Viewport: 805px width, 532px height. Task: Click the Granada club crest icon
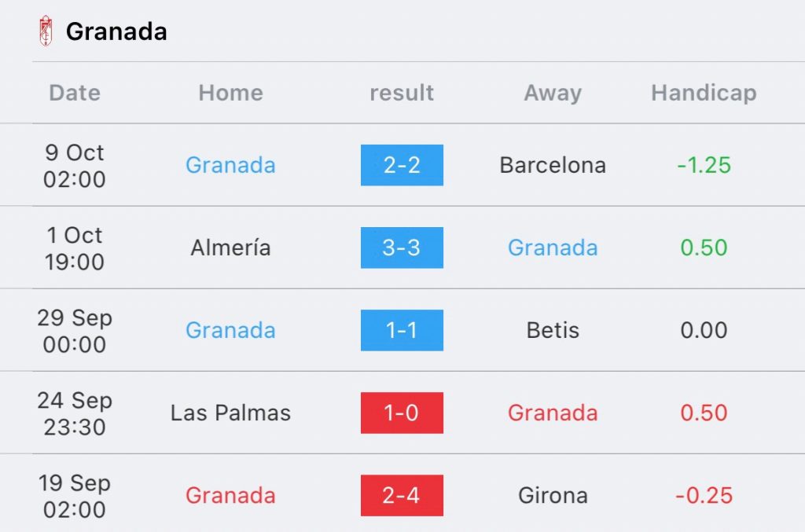46,31
